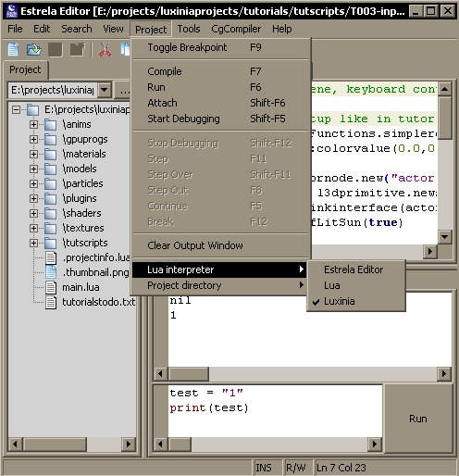Click the main.lua file icon
This screenshot has width=459, height=476.
[51, 287]
